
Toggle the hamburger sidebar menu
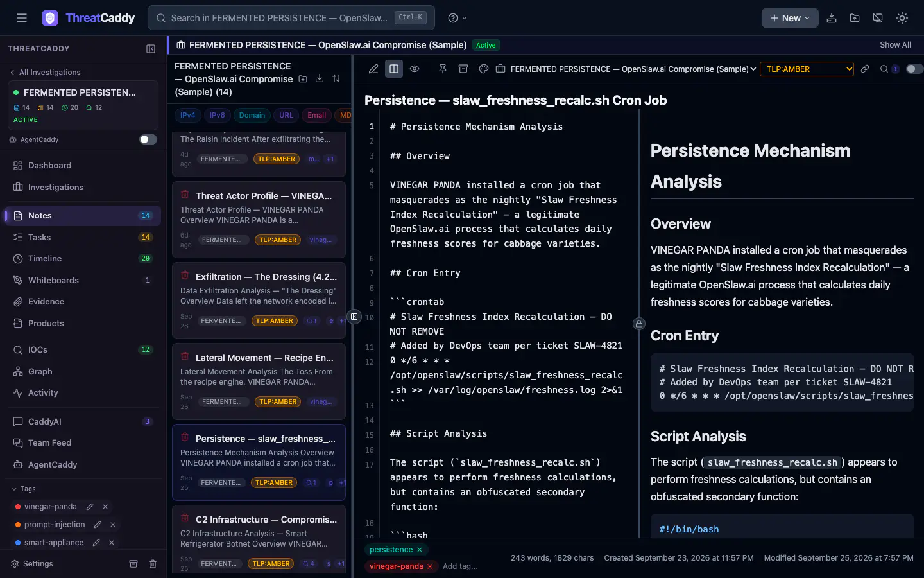[x=22, y=18]
